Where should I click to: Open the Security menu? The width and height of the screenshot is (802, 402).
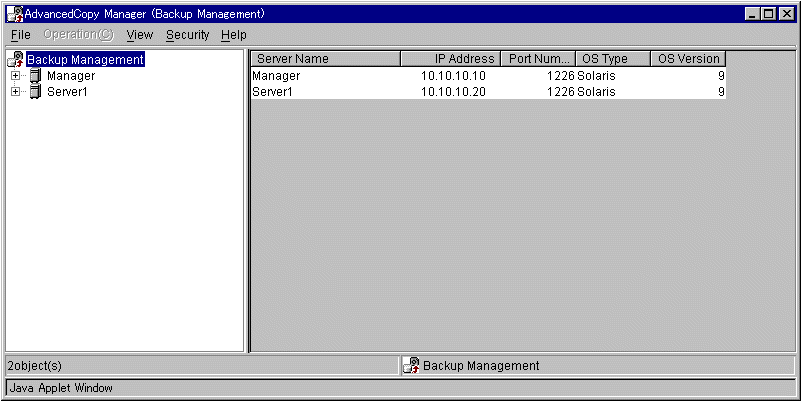click(x=188, y=35)
